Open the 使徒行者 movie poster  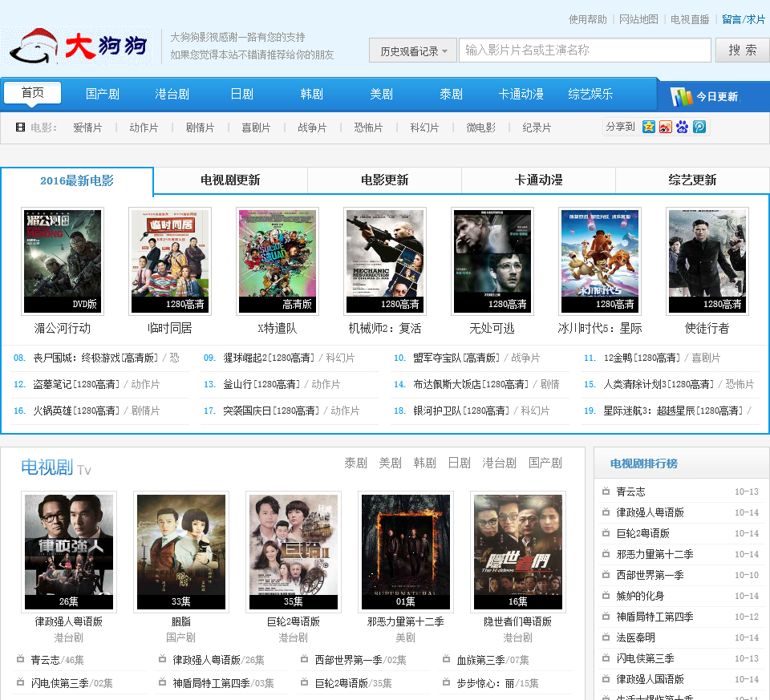[707, 261]
